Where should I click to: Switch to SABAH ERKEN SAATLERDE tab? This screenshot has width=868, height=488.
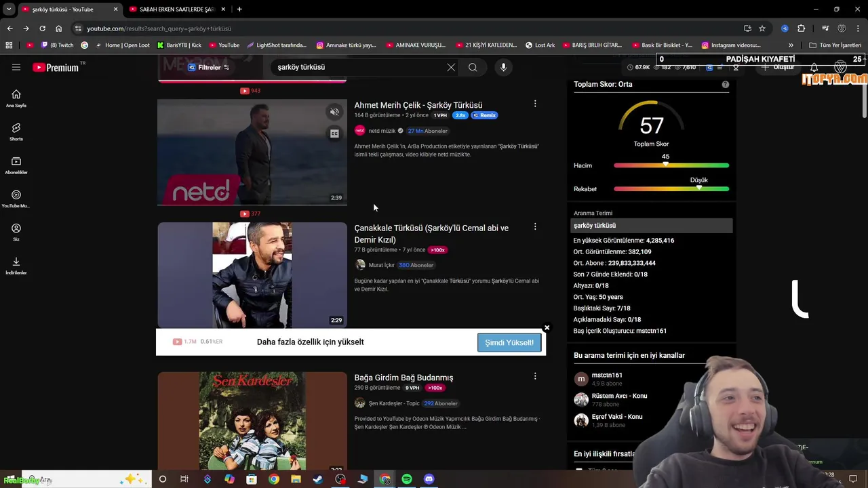click(x=176, y=9)
